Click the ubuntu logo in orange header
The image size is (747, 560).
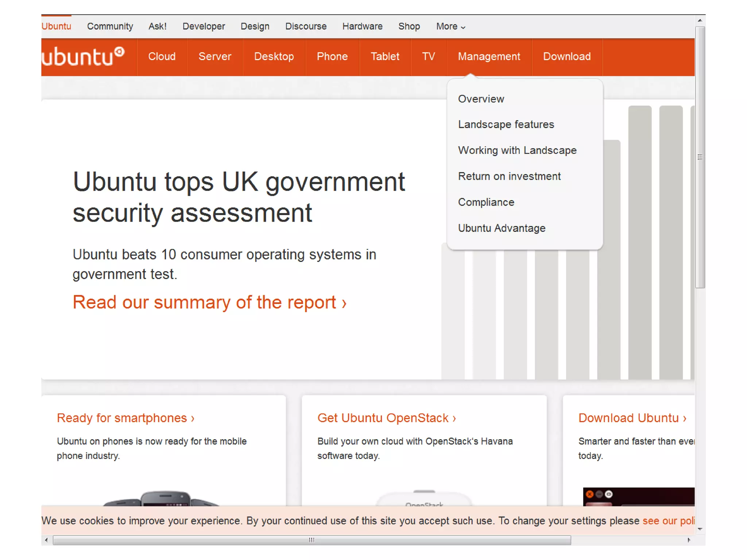pos(83,57)
